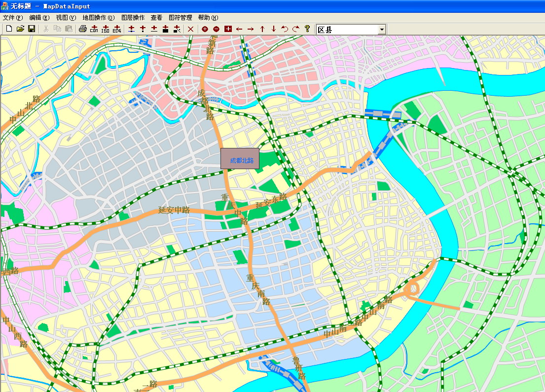The height and width of the screenshot is (392, 545).
Task: Zoom out with the round minus icon
Action: pos(216,29)
